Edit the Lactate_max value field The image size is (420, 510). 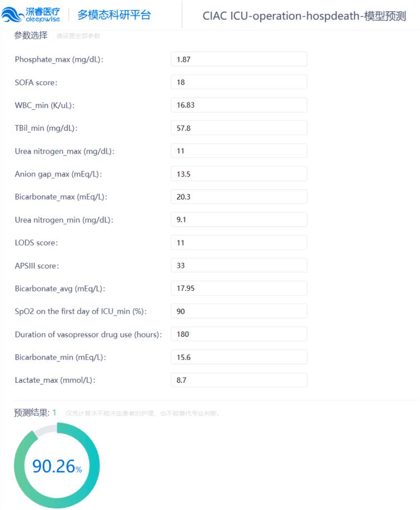click(x=239, y=380)
